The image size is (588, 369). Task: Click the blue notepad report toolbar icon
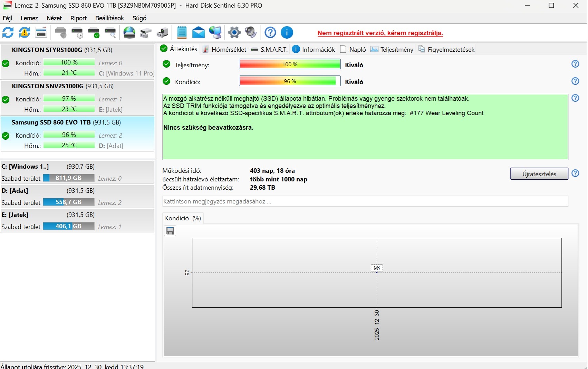pyautogui.click(x=182, y=32)
